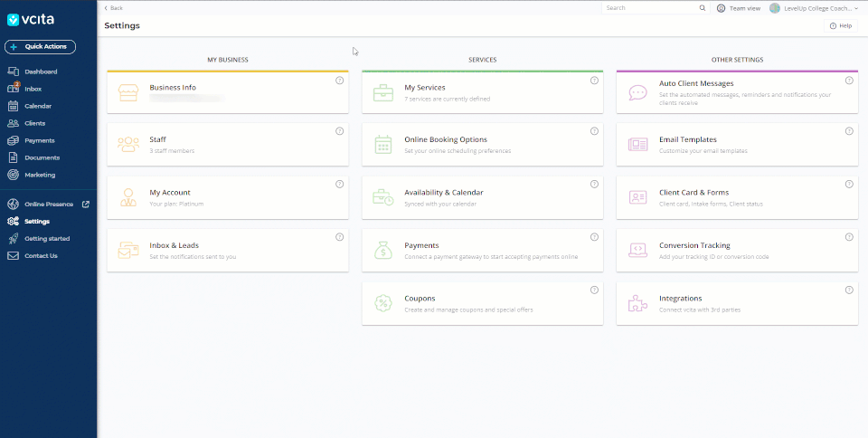This screenshot has width=868, height=438.
Task: Click 'Synced with your calendar' text
Action: [x=440, y=204]
